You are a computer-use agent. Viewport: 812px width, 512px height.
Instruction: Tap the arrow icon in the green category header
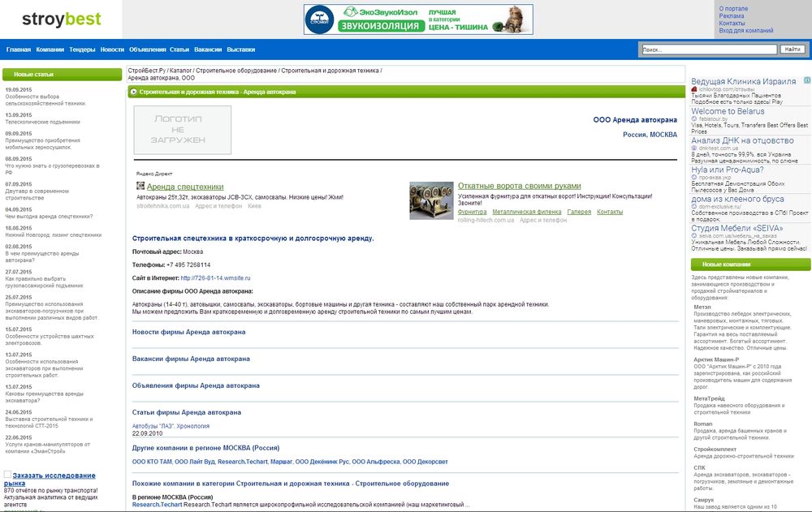pos(134,92)
